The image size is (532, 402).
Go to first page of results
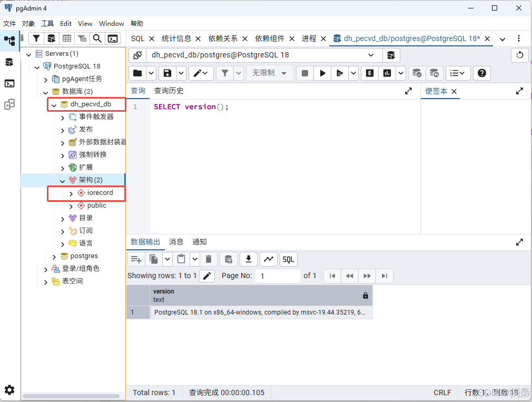[332, 276]
